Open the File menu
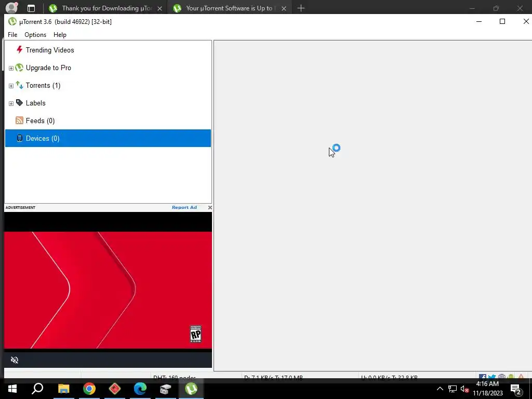This screenshot has height=399, width=532. pos(12,35)
